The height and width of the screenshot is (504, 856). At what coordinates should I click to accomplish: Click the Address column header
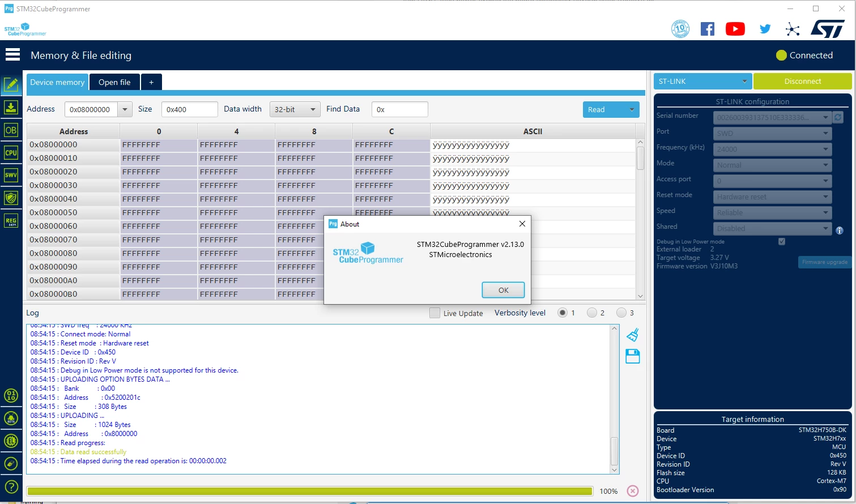(74, 131)
